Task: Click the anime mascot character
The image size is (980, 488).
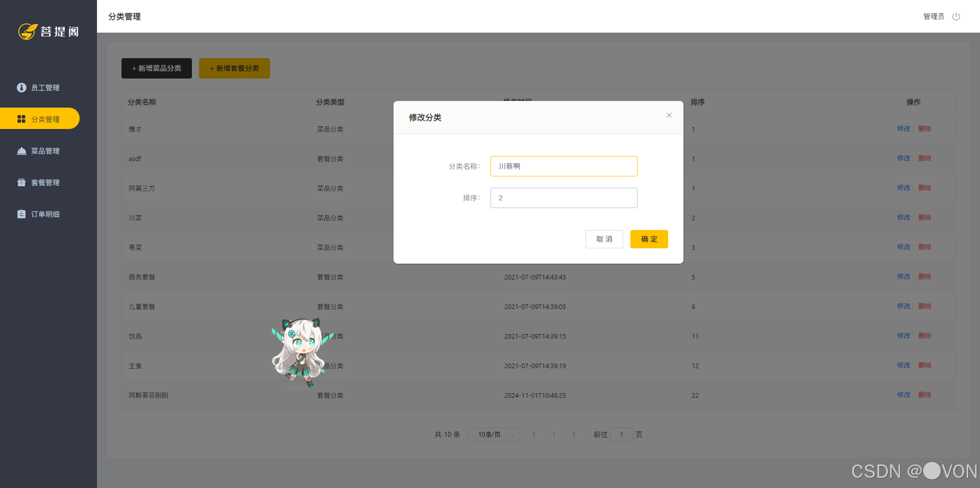Action: (302, 353)
